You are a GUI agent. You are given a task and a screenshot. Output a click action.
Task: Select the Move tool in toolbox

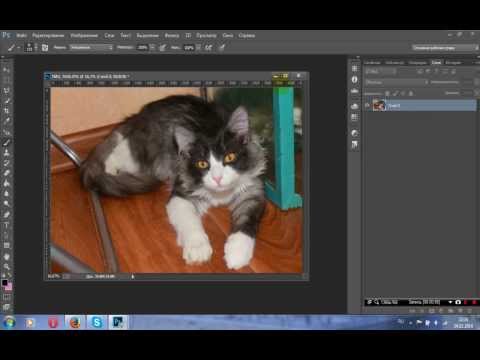(x=6, y=70)
